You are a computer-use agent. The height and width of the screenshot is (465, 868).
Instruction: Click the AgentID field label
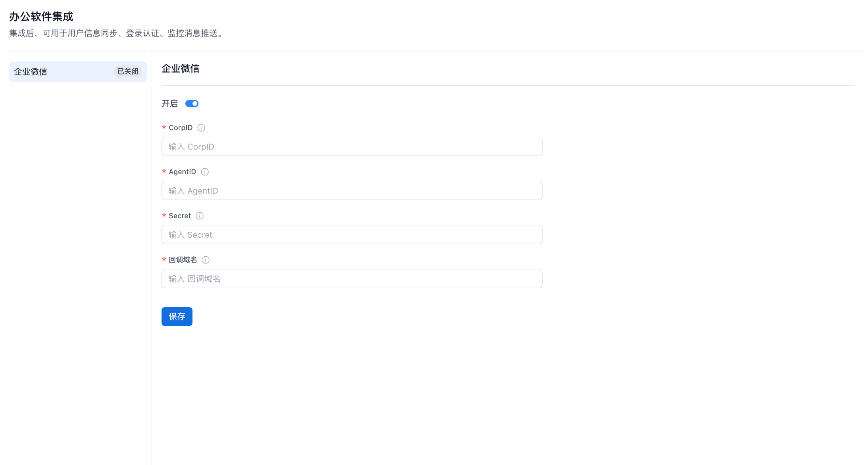[x=182, y=172]
